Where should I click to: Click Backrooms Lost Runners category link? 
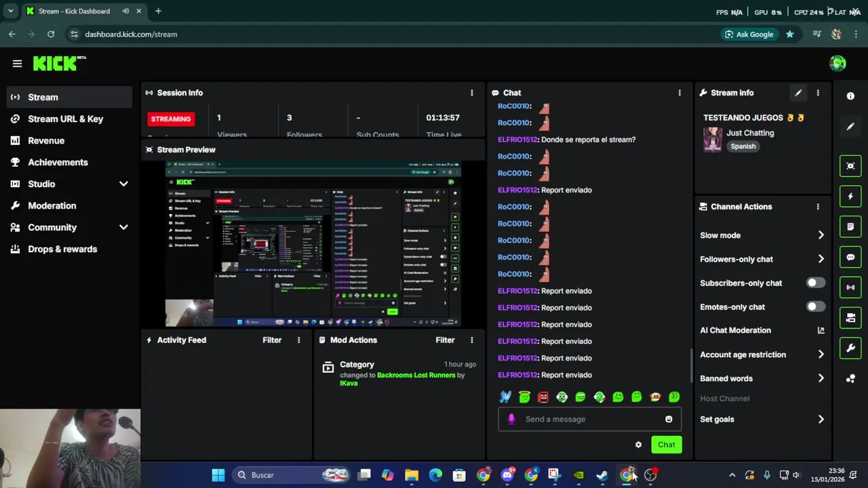[416, 375]
